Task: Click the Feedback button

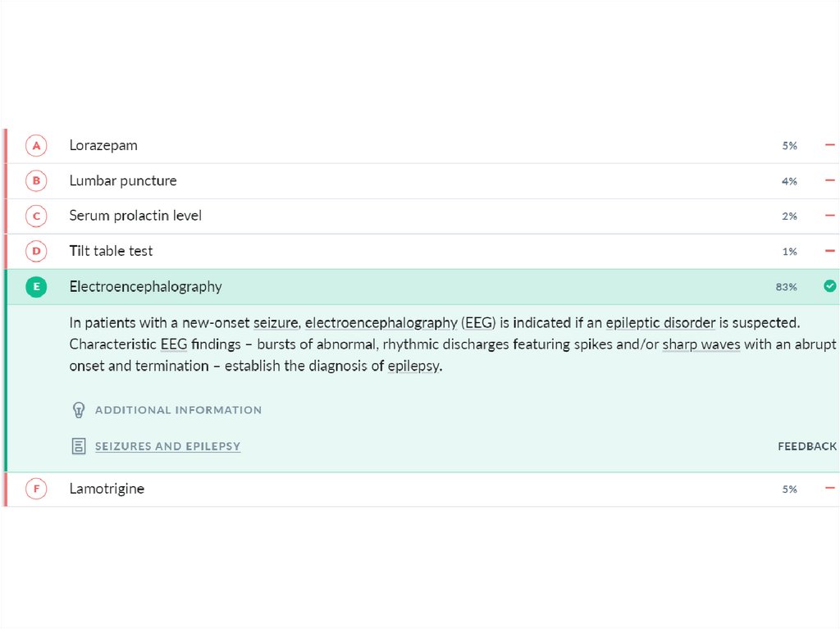Action: pyautogui.click(x=806, y=447)
